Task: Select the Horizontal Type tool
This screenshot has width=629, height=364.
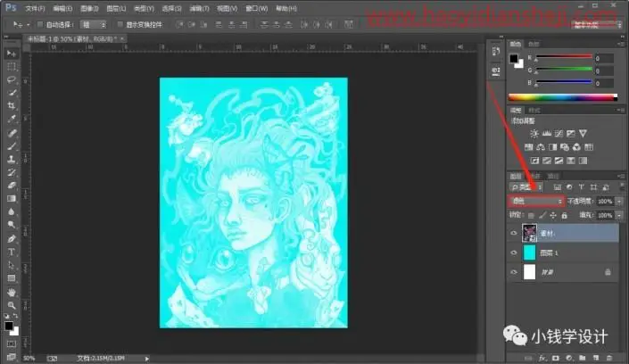Action: coord(12,252)
